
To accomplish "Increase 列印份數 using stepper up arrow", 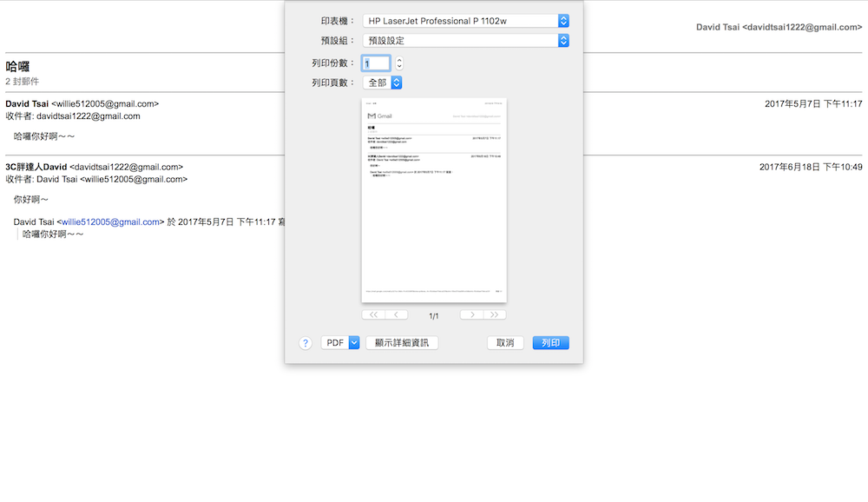I will click(398, 59).
